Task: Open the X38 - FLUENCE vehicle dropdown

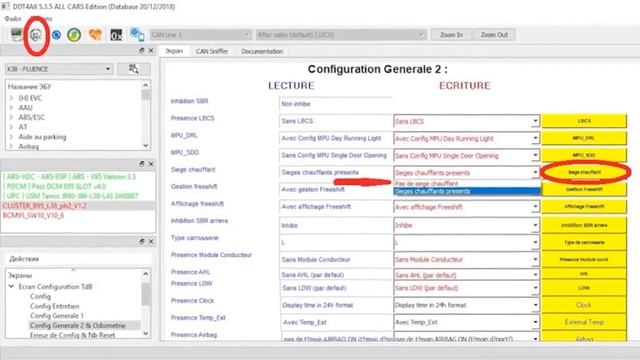Action: point(59,69)
